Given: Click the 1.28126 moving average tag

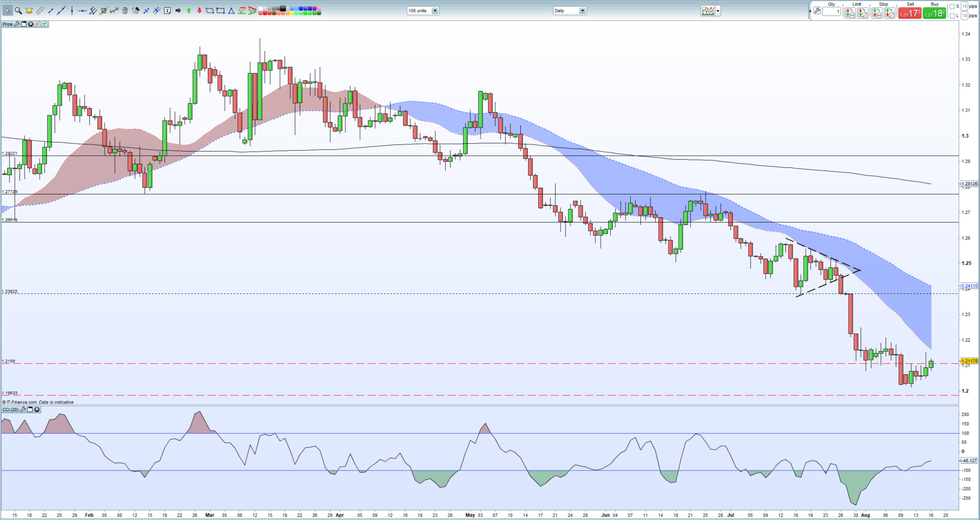Looking at the screenshot, I should [969, 184].
